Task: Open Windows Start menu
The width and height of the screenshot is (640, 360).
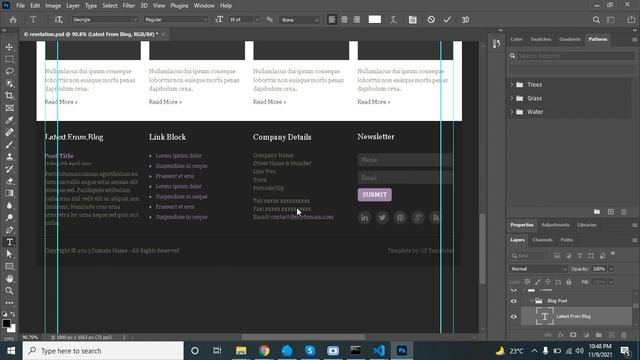Action: tap(11, 351)
